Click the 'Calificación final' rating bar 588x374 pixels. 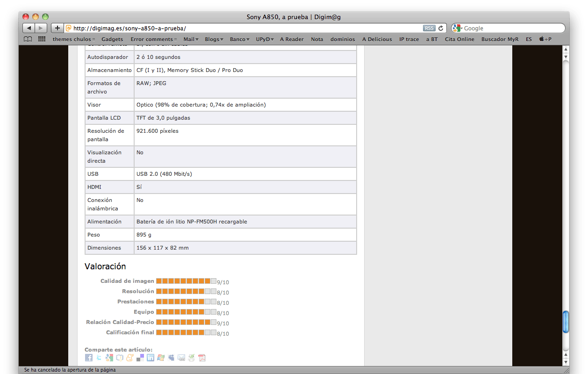coord(186,332)
